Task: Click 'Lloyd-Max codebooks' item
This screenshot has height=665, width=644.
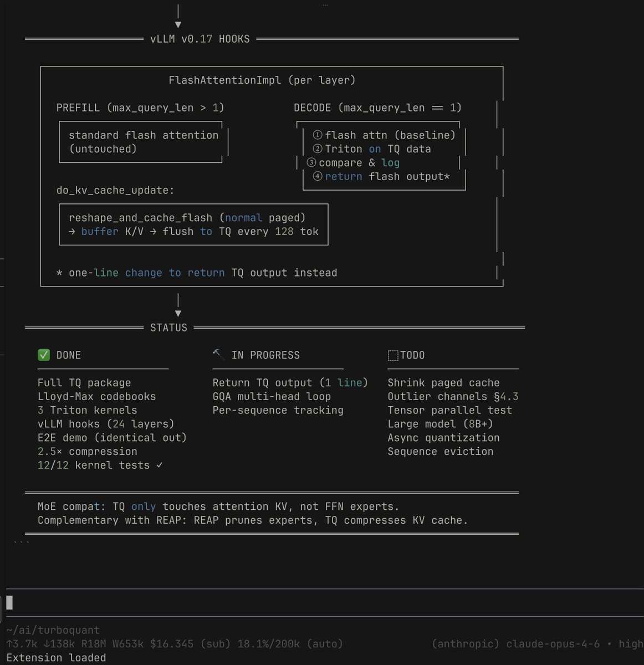Action: click(x=97, y=397)
